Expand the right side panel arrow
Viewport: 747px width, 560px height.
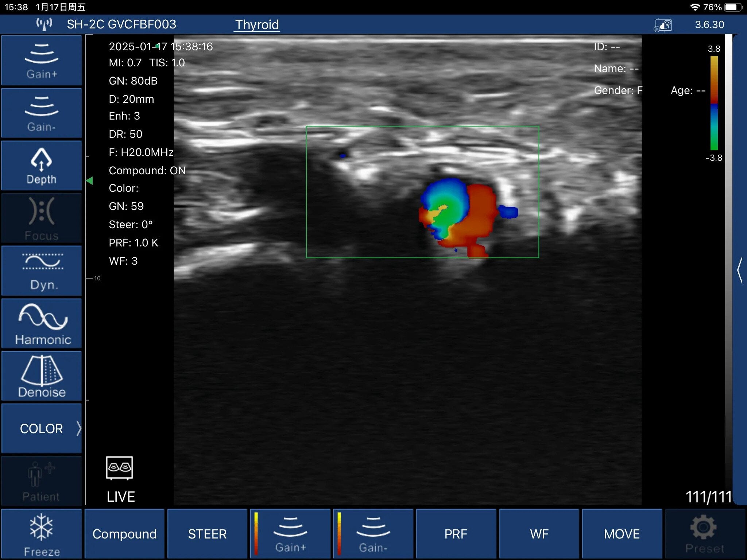(740, 270)
